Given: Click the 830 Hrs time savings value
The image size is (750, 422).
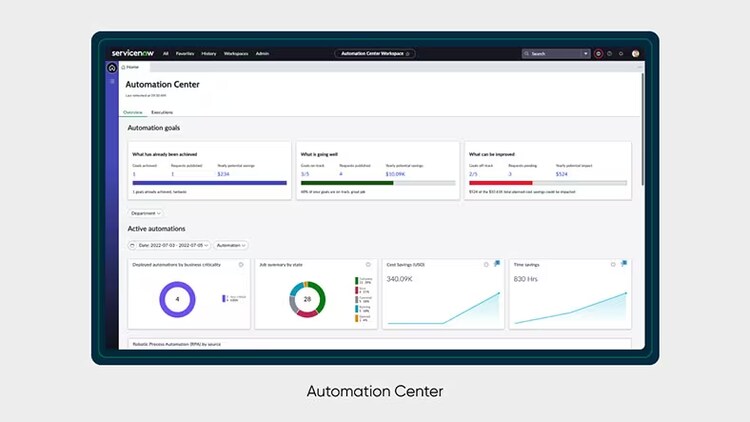Looking at the screenshot, I should coord(525,279).
